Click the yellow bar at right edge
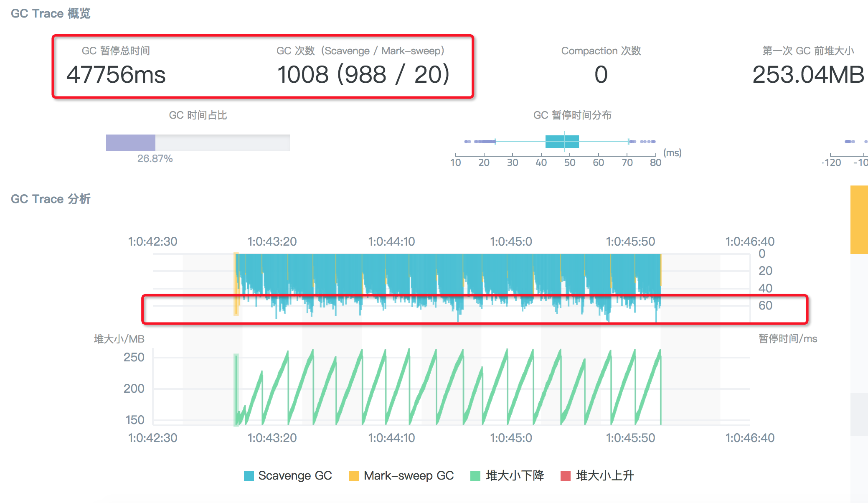 (859, 220)
